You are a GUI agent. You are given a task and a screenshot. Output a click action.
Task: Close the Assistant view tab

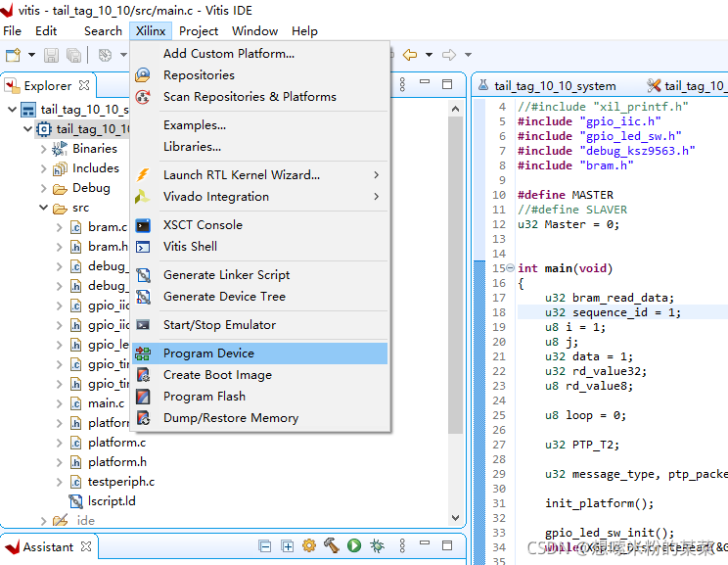tap(86, 546)
